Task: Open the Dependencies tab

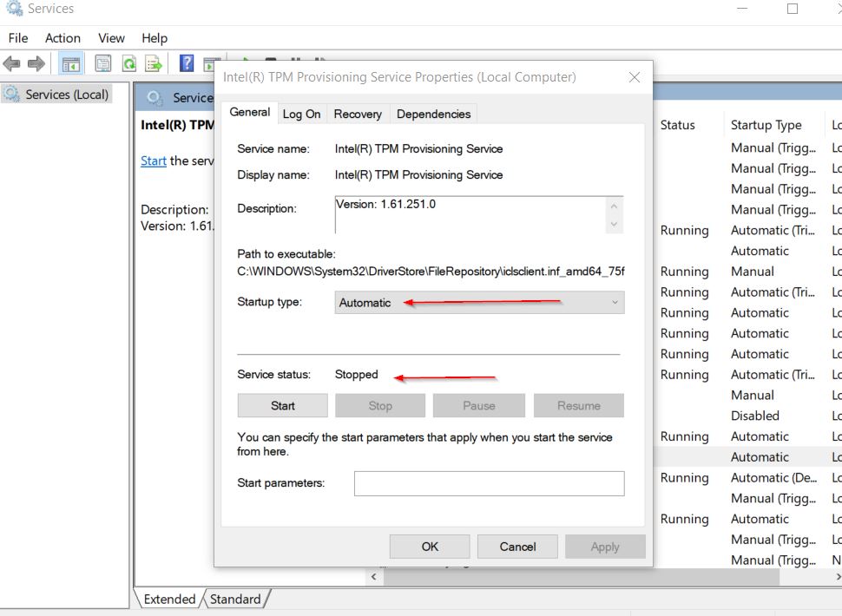Action: [433, 114]
